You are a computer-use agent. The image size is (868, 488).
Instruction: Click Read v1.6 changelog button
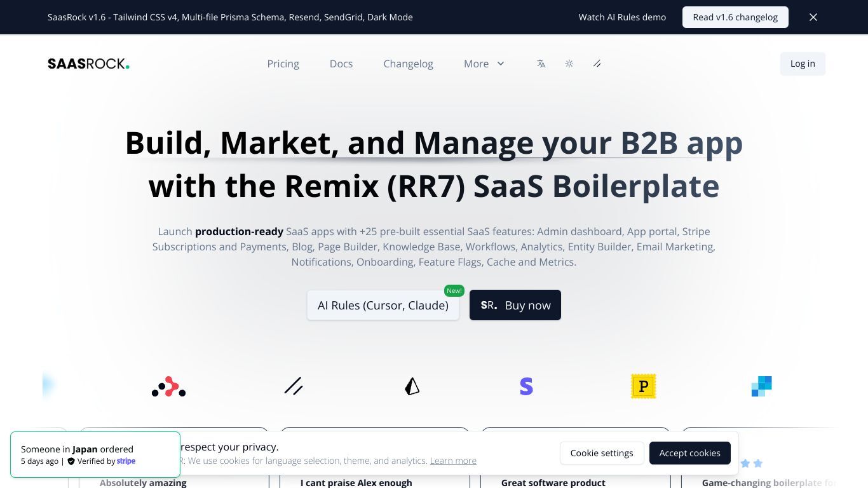735,17
